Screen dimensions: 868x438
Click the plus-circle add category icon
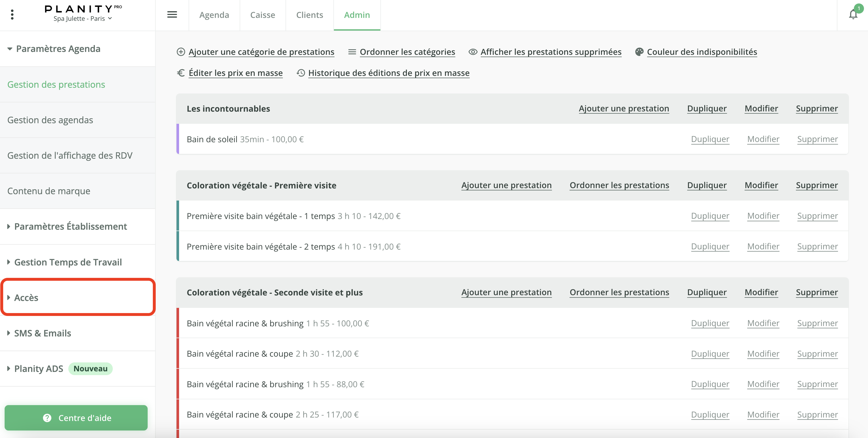[181, 52]
